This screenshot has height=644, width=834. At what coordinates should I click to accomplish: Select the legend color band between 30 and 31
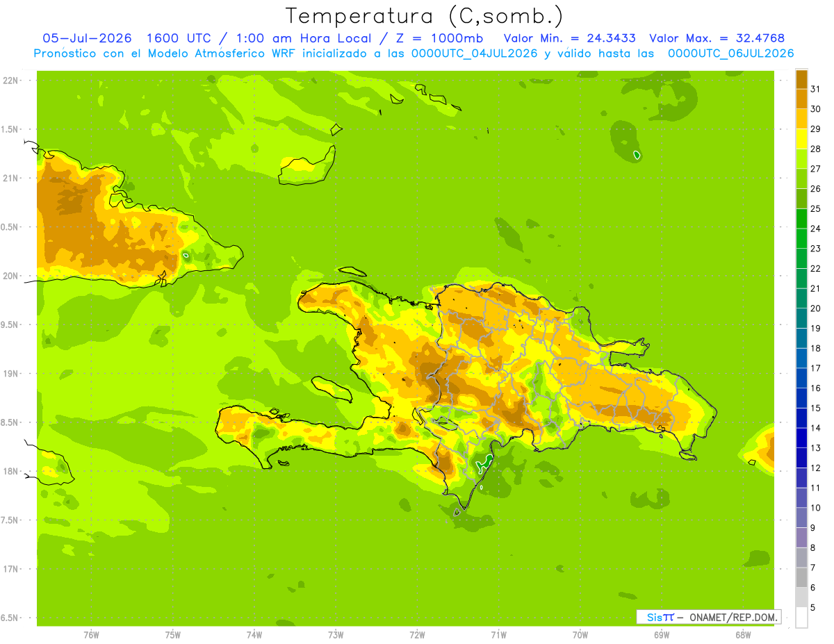[801, 99]
